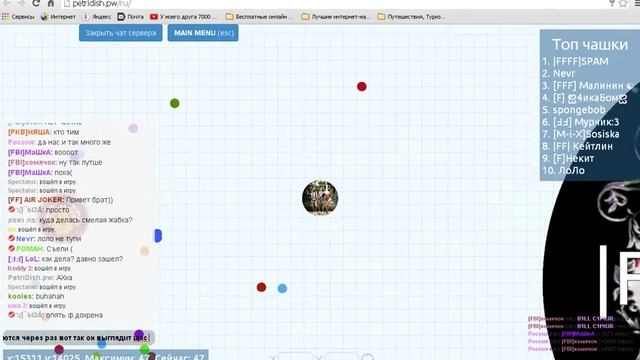The height and width of the screenshot is (360, 640).
Task: Click the red pellet near the top
Action: coord(362,87)
